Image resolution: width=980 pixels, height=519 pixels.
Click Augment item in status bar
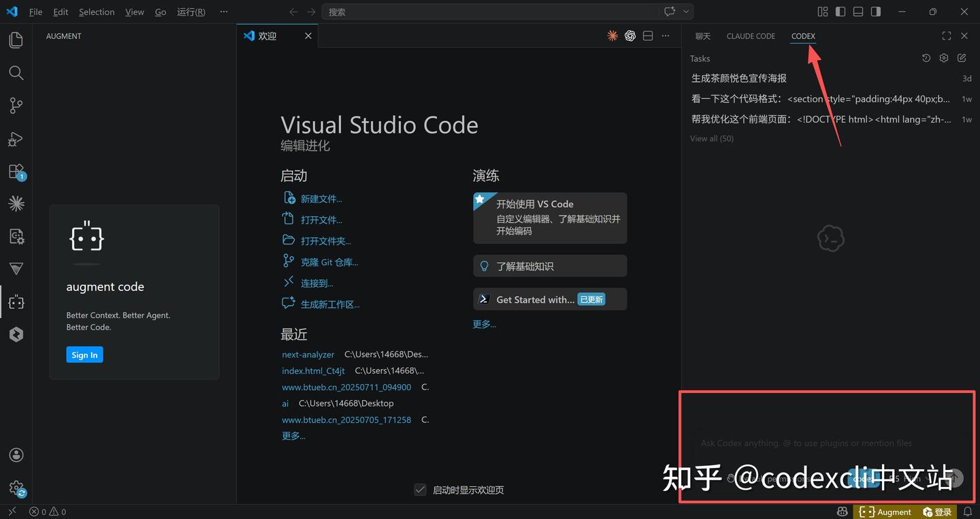click(x=885, y=512)
